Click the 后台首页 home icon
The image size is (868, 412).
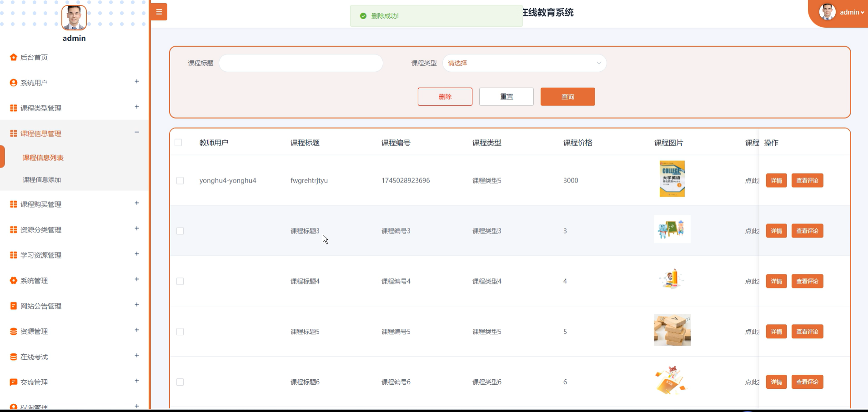tap(14, 57)
